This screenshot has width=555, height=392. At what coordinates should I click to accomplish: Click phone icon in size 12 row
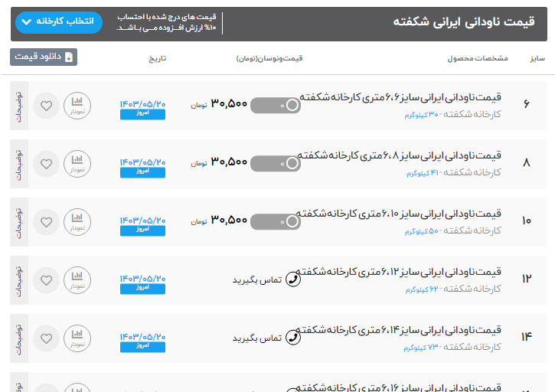tap(292, 279)
